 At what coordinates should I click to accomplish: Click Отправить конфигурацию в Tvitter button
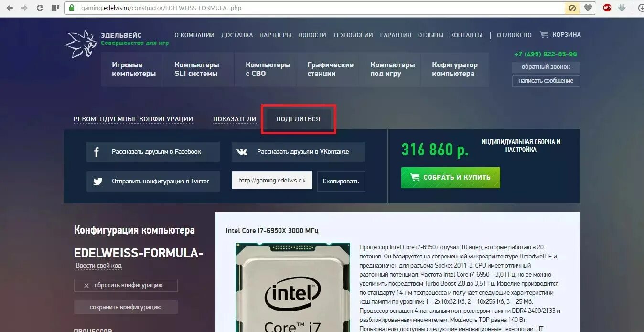click(x=153, y=182)
